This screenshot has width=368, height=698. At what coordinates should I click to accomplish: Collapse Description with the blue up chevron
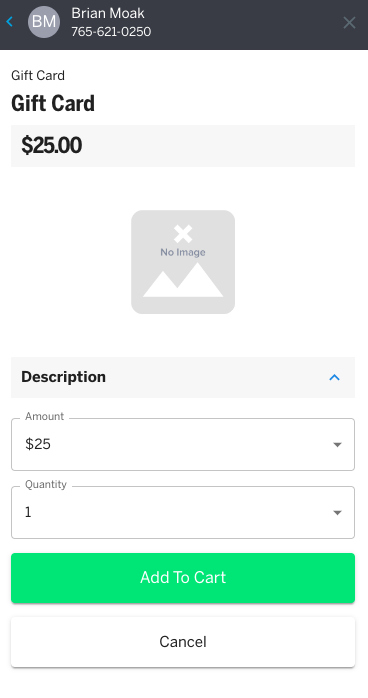coord(334,377)
